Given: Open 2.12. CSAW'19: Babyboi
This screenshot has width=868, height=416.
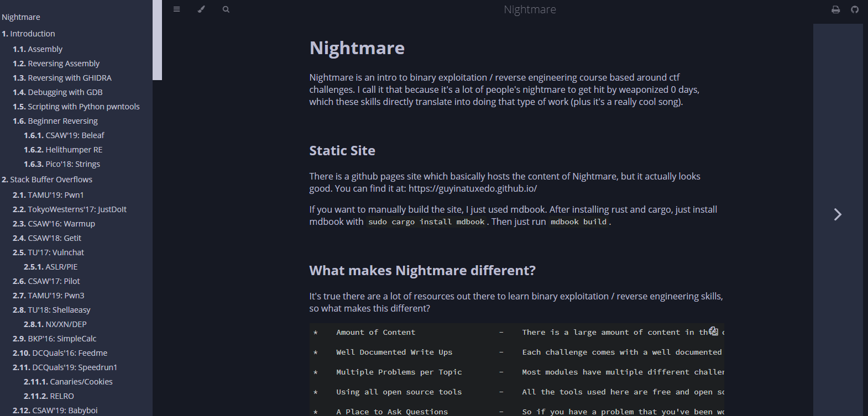Looking at the screenshot, I should point(55,410).
